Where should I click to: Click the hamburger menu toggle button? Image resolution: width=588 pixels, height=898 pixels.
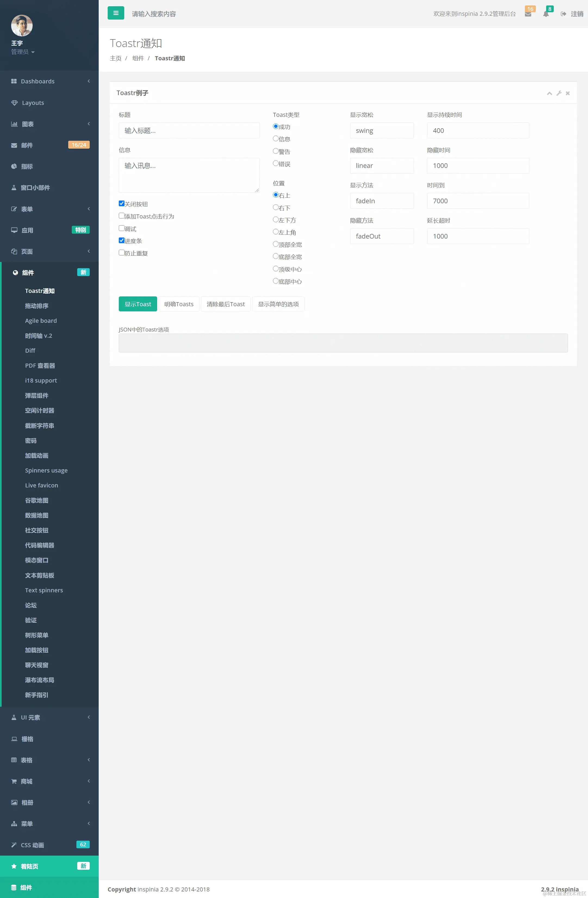116,13
